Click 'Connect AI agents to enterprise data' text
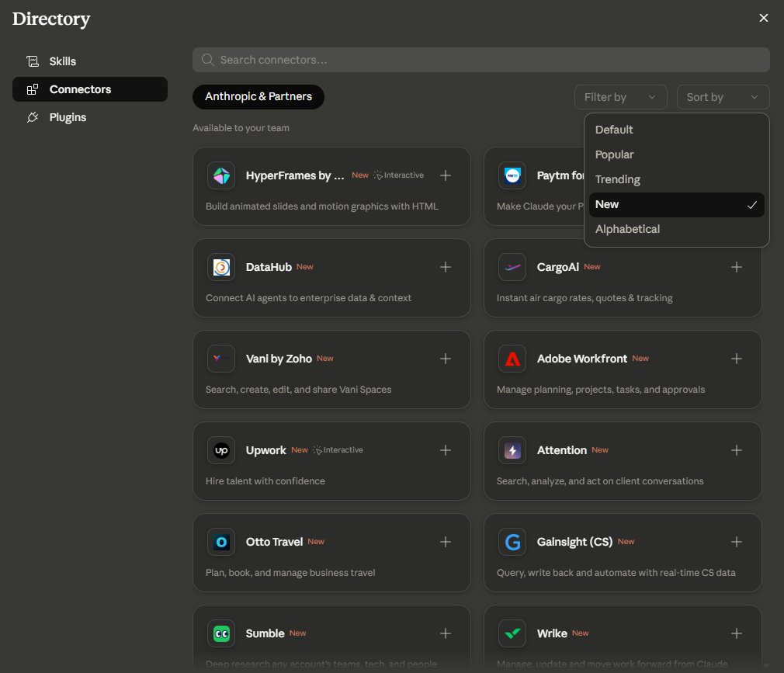Viewport: 784px width, 673px height. click(x=308, y=298)
